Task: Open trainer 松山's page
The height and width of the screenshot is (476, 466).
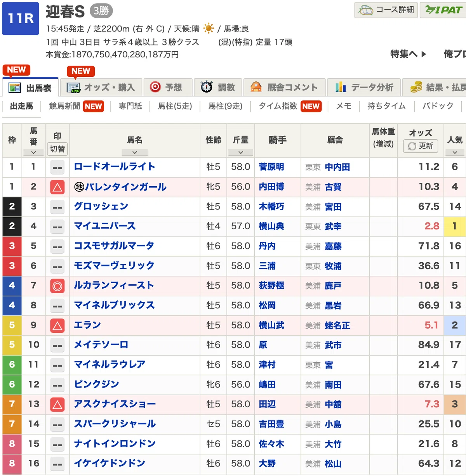Action: (x=333, y=464)
